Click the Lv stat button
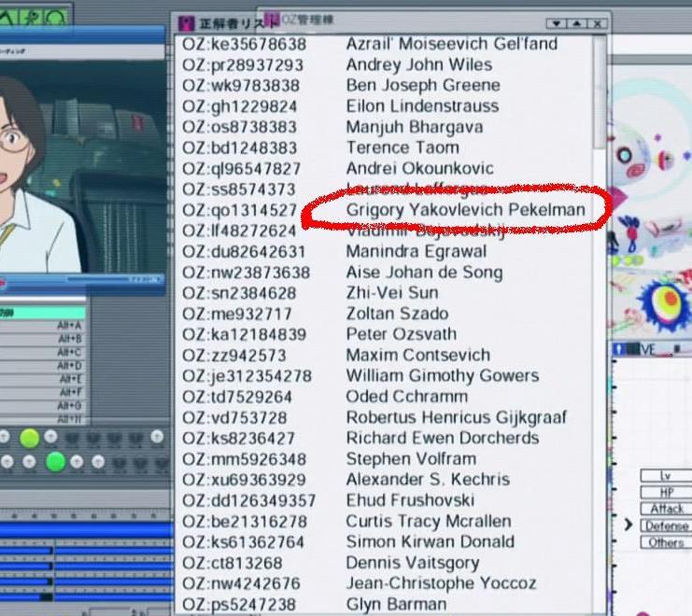This screenshot has height=616, width=692. pyautogui.click(x=666, y=476)
